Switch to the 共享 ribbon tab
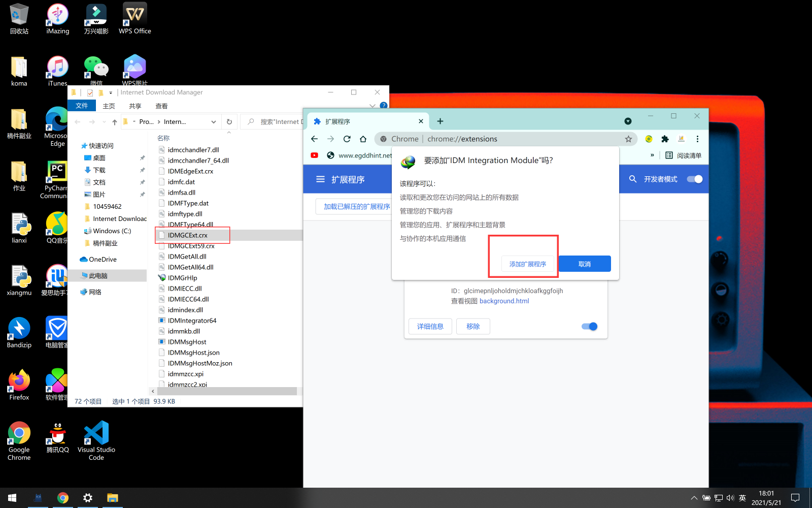 click(x=135, y=106)
